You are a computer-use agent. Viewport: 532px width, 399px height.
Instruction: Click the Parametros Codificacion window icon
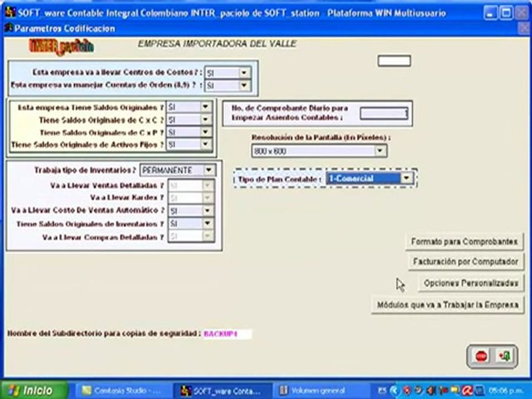8,28
